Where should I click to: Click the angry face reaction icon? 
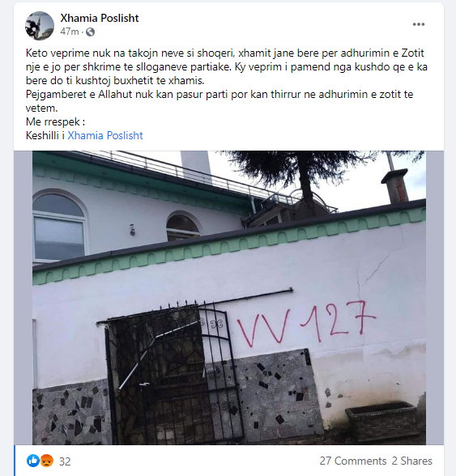(x=46, y=461)
